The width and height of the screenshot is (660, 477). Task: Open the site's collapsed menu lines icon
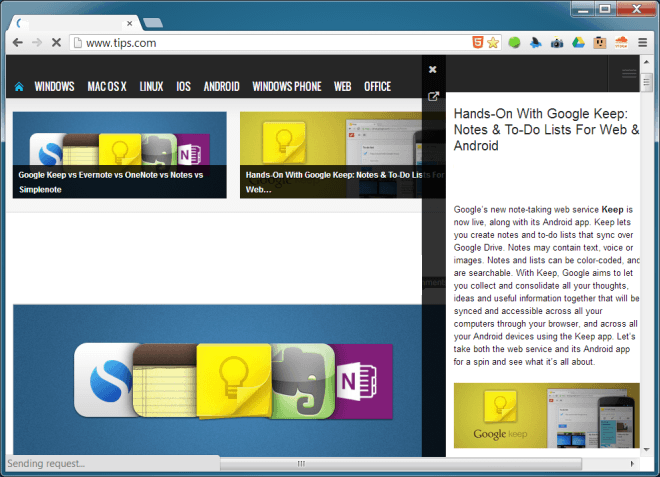[x=629, y=74]
